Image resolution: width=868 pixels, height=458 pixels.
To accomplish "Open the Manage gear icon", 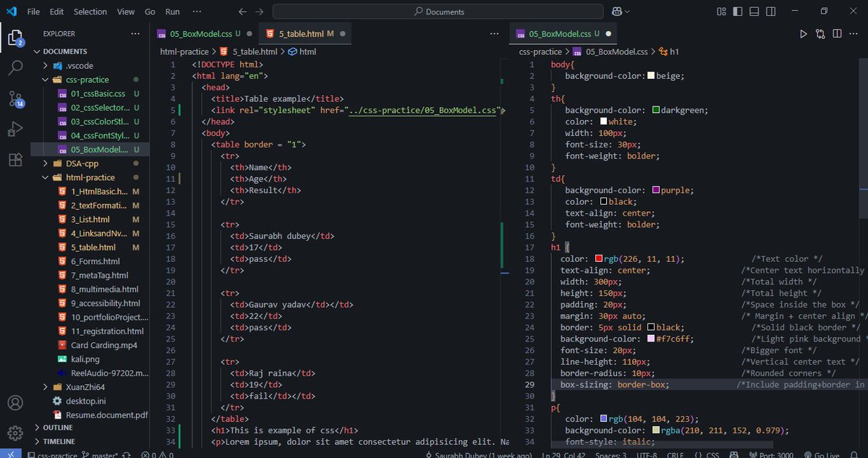I will (15, 433).
